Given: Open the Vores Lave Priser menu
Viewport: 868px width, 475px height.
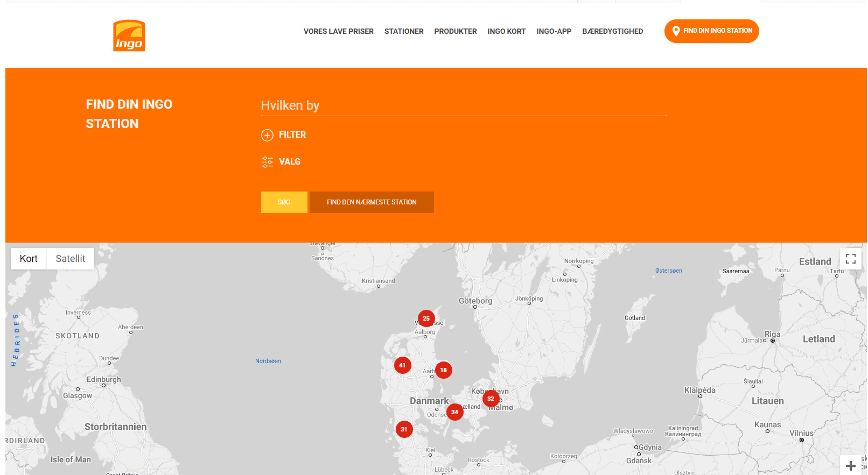Looking at the screenshot, I should click(338, 31).
